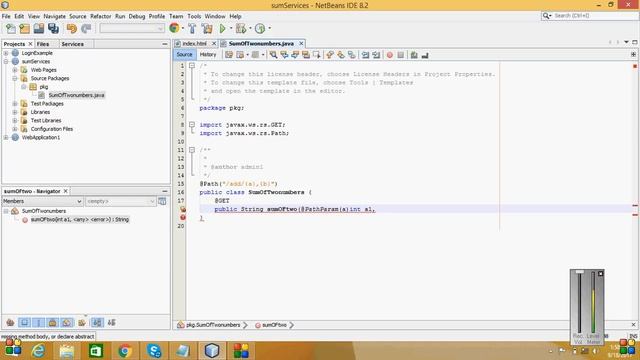The height and width of the screenshot is (360, 640).
Task: Click the New File toolbar icon
Action: click(11, 28)
